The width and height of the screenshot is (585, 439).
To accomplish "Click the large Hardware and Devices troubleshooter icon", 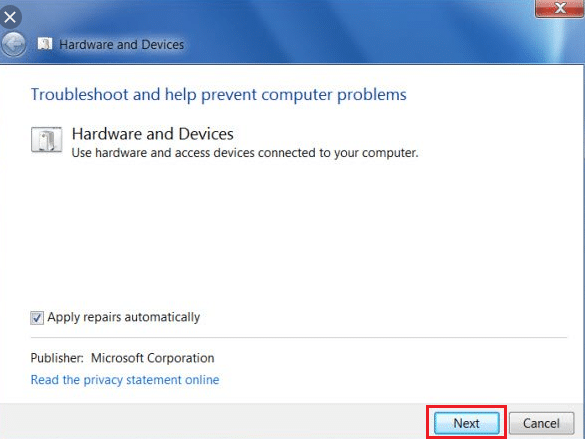I will [46, 140].
